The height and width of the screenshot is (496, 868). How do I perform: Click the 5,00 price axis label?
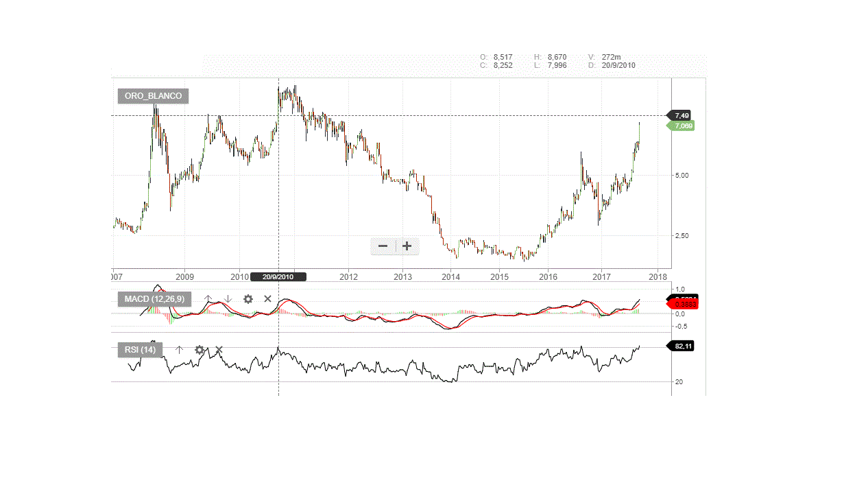(x=683, y=176)
